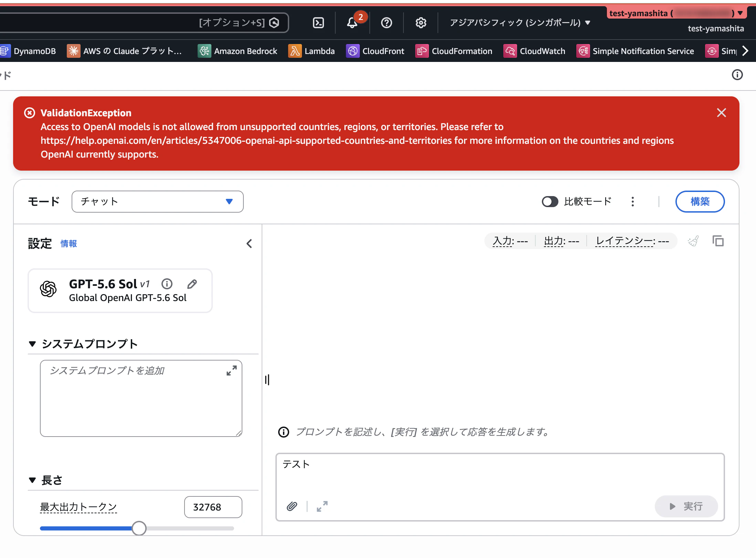Open the help question mark icon

[x=387, y=23]
